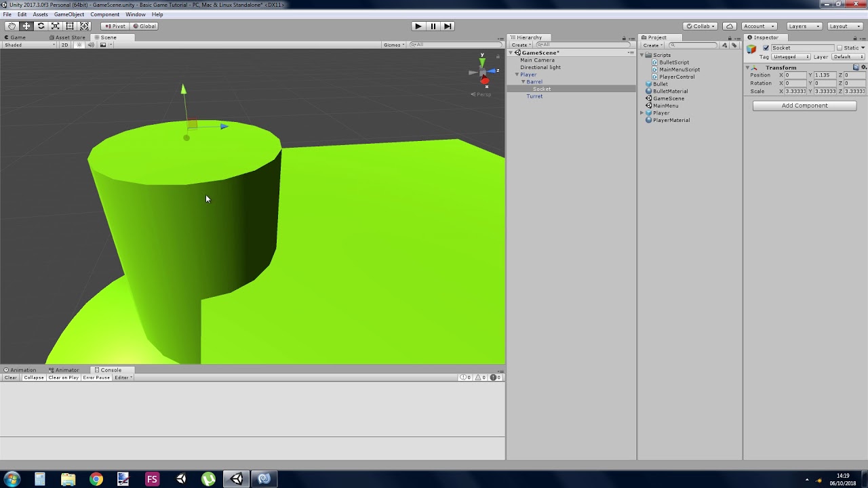Switch to the Asset Store tab

point(66,37)
